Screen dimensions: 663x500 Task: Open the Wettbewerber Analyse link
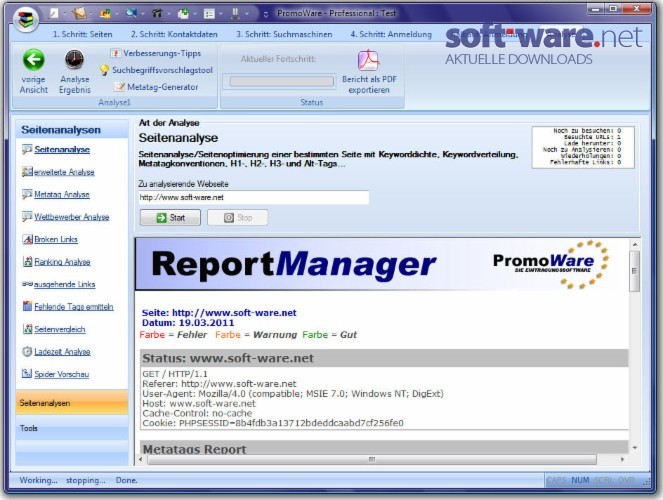click(71, 217)
